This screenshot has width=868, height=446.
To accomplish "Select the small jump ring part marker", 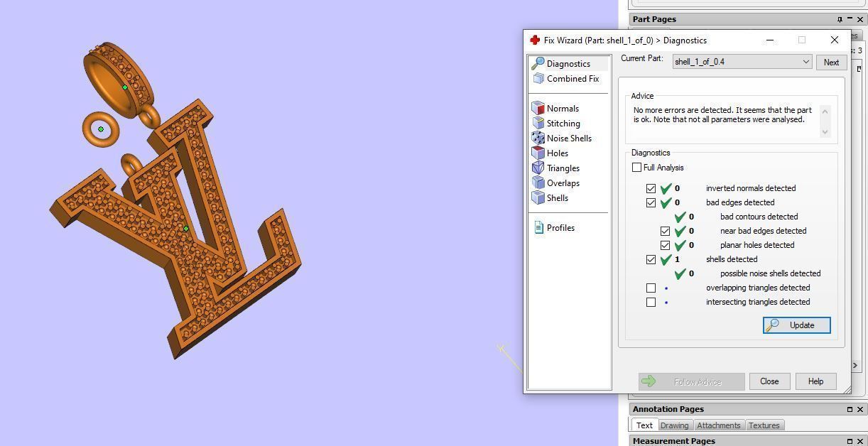I will point(101,129).
